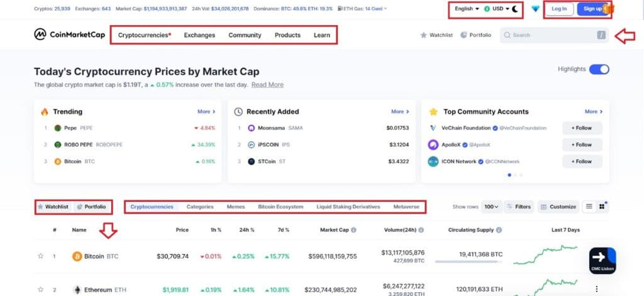Image resolution: width=644 pixels, height=296 pixels.
Task: Star Ethereum to add to watchlist
Action: pos(40,290)
